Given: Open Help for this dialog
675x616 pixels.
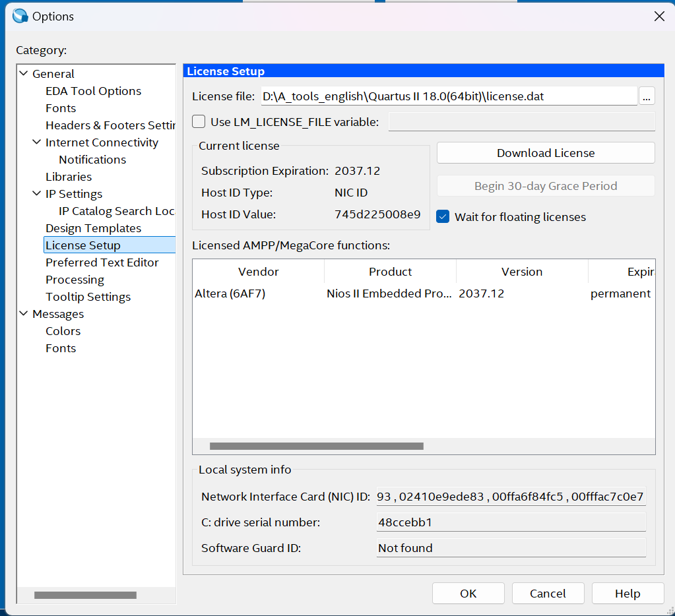Looking at the screenshot, I should tap(627, 594).
